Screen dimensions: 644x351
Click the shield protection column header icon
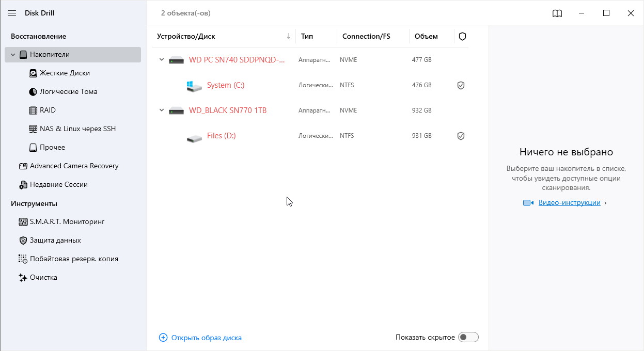pos(463,36)
